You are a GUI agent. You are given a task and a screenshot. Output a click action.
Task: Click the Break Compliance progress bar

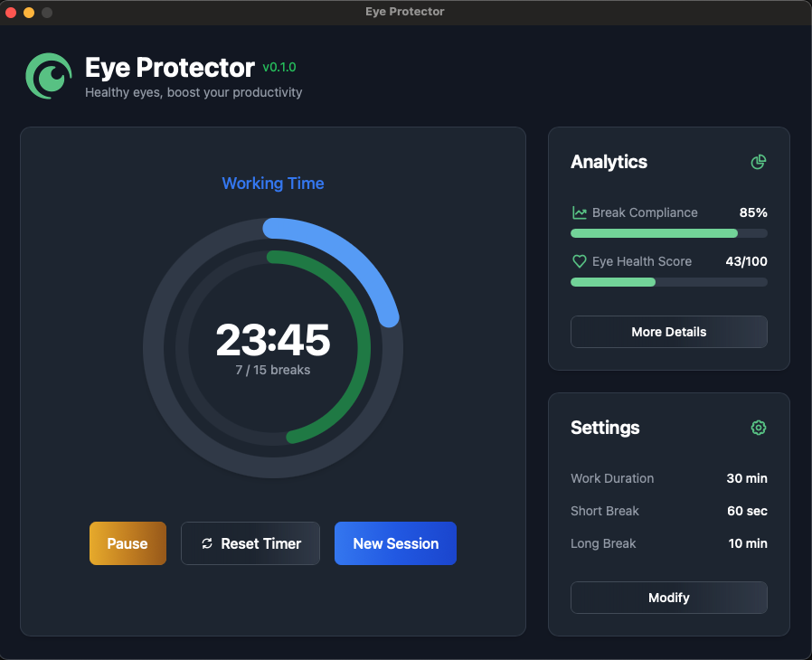coord(668,233)
